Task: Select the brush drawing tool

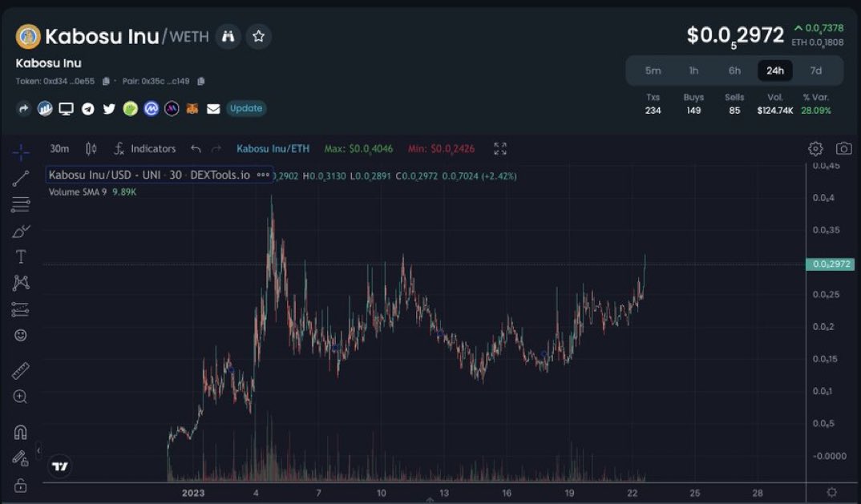Action: tap(20, 231)
